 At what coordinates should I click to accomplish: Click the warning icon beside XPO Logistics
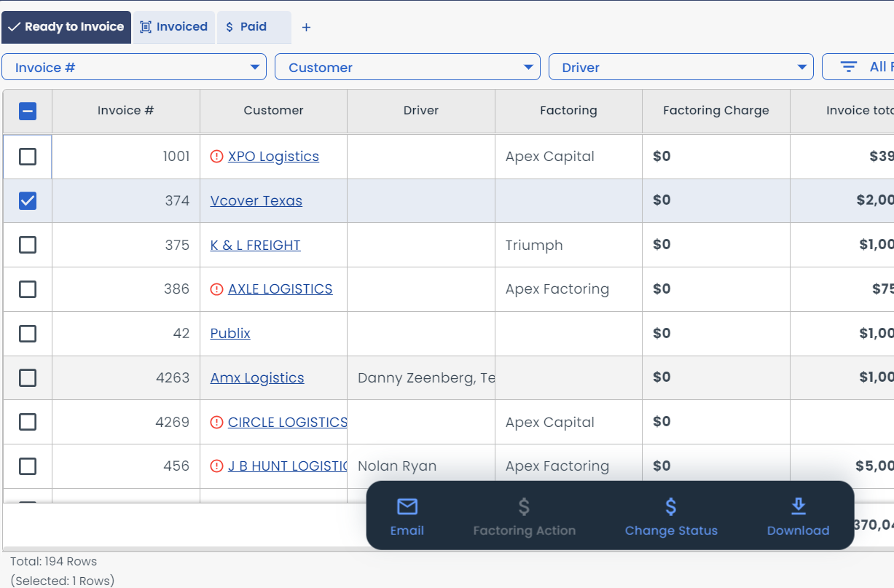pyautogui.click(x=216, y=156)
